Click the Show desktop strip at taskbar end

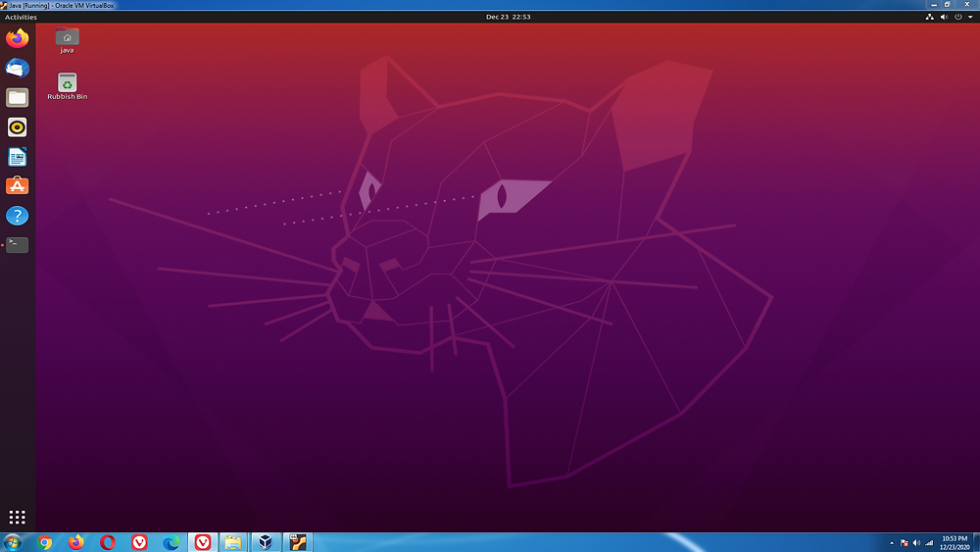pos(976,542)
